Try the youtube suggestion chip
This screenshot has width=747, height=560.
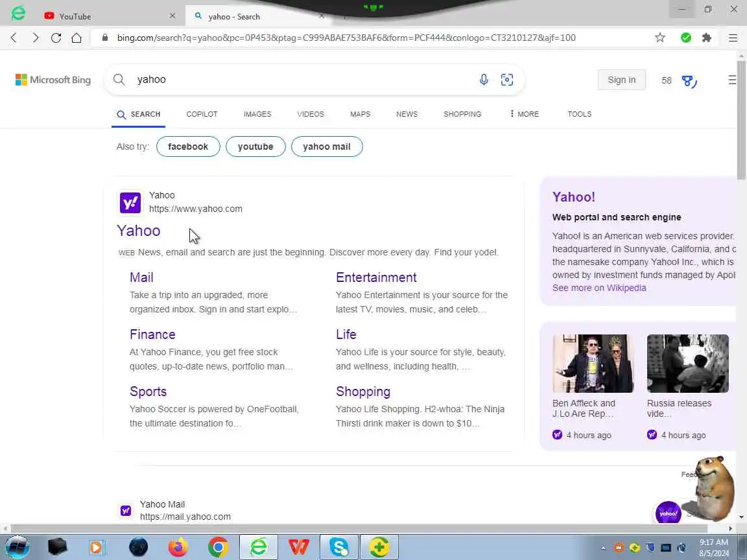(256, 146)
